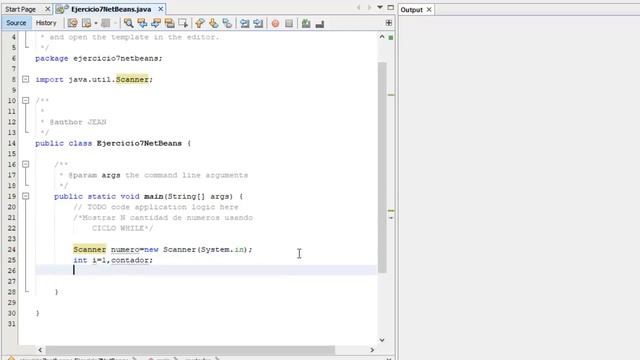Toggle Bookmark on the current line
The image size is (640, 360).
(227, 23)
